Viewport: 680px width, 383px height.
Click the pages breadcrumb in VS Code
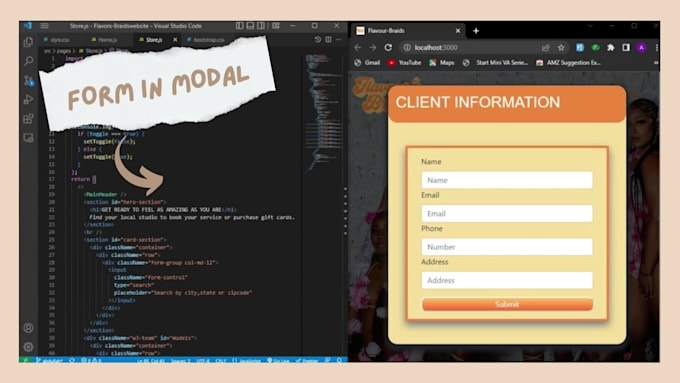[63, 51]
